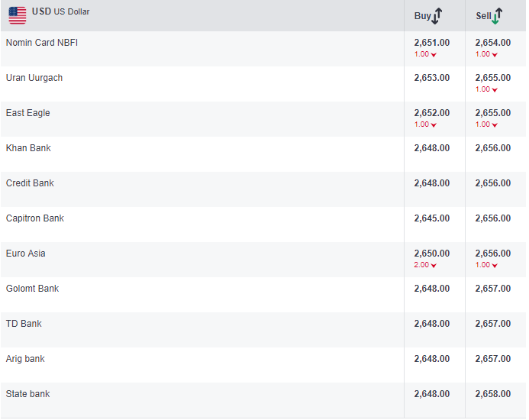Open Khan Bank row link
Viewport: 529px width, 420px height.
pyautogui.click(x=28, y=148)
